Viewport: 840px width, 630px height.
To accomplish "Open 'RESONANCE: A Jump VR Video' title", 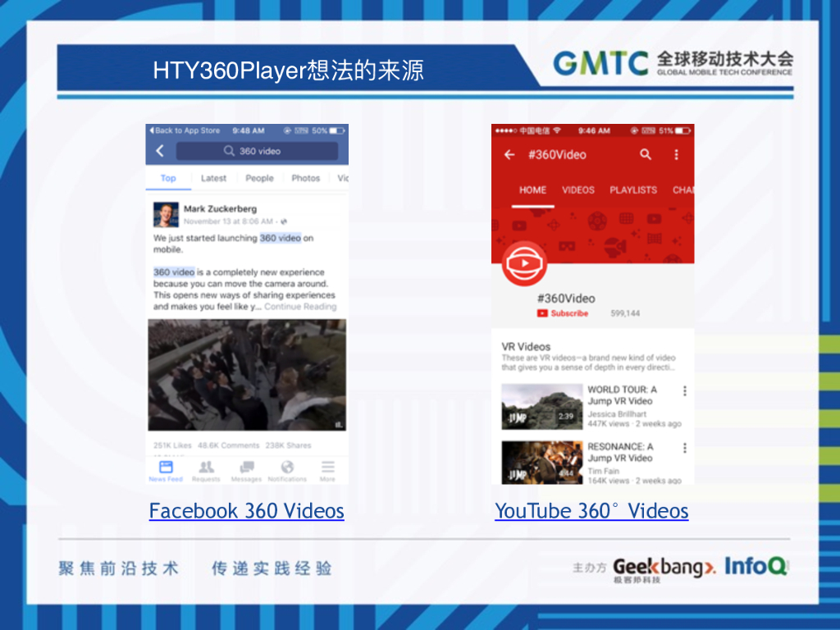I will (620, 452).
